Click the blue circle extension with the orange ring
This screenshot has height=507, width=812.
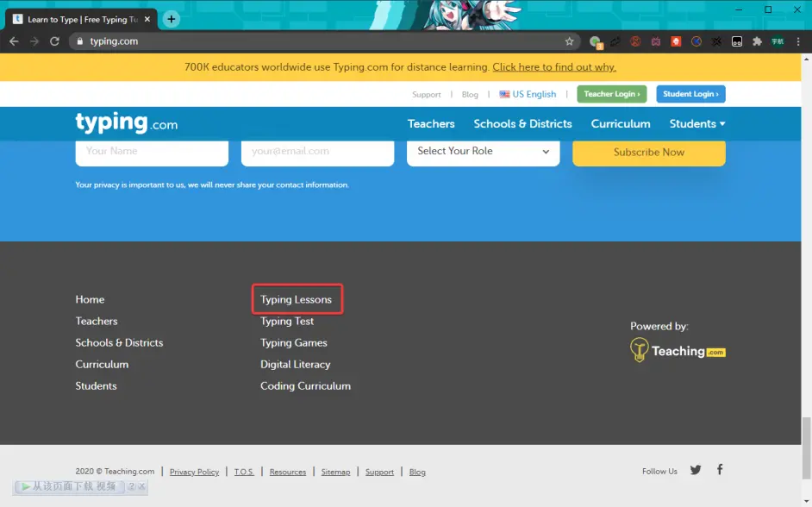point(696,41)
